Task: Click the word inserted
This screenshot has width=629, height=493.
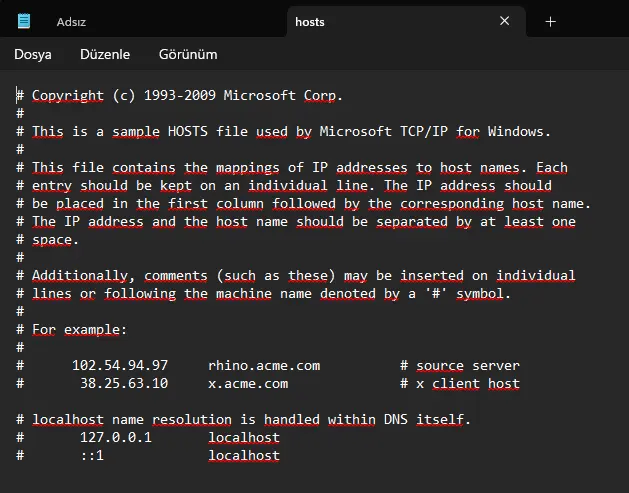Action: (432, 276)
